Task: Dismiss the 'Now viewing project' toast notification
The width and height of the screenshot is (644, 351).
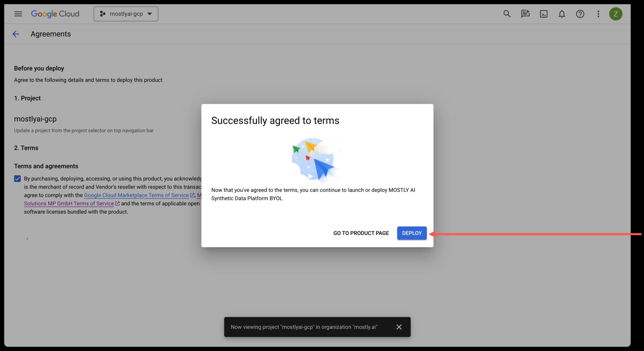Action: [399, 327]
